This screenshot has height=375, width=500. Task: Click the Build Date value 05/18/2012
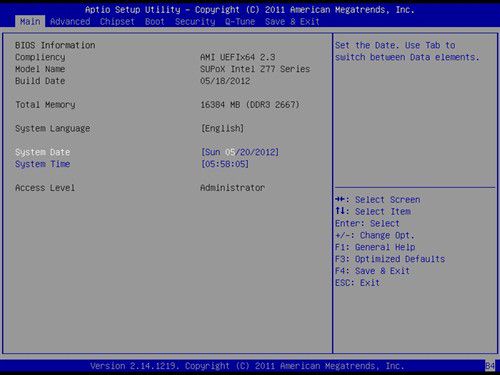(225, 81)
